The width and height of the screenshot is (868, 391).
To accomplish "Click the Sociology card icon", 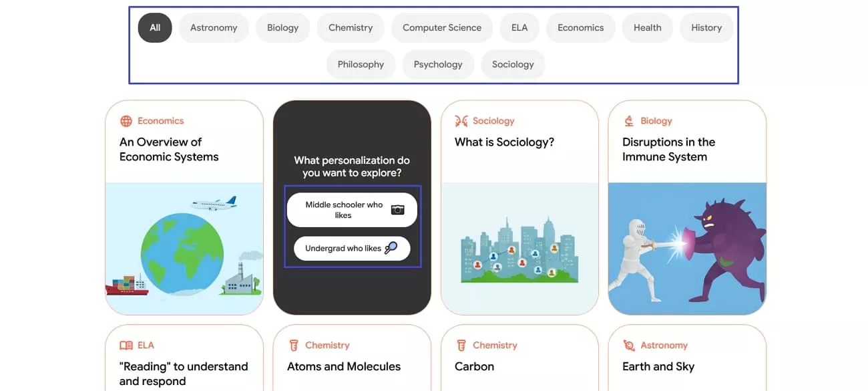I will coord(461,121).
